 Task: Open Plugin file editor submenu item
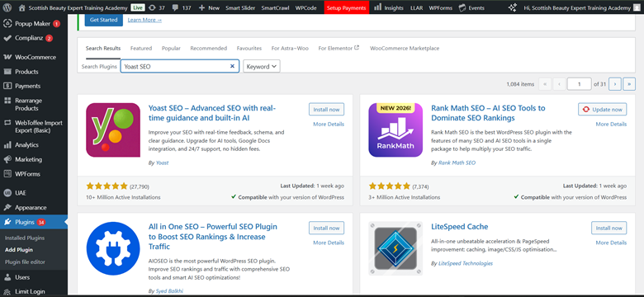pyautogui.click(x=25, y=262)
